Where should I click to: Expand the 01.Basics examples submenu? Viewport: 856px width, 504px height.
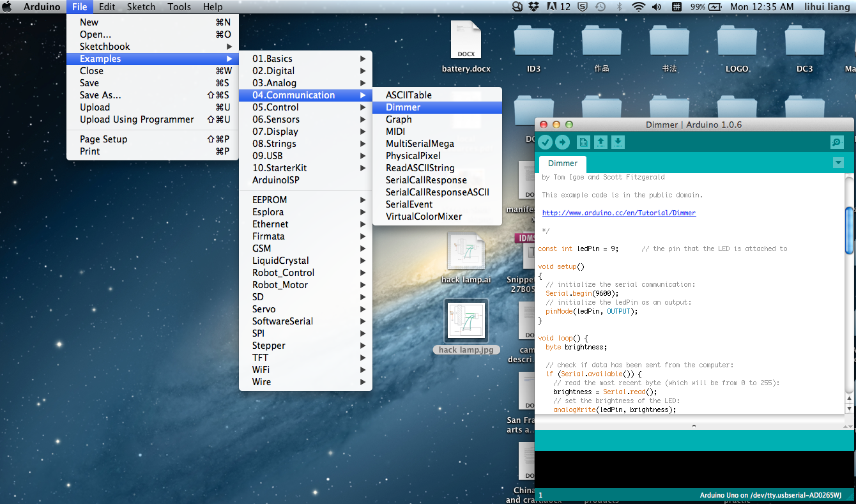(x=305, y=59)
